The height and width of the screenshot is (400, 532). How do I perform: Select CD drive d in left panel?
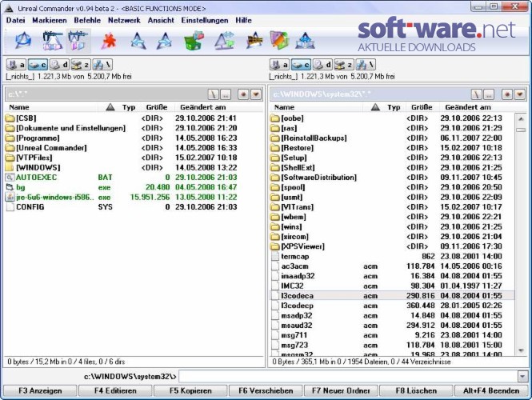point(58,65)
